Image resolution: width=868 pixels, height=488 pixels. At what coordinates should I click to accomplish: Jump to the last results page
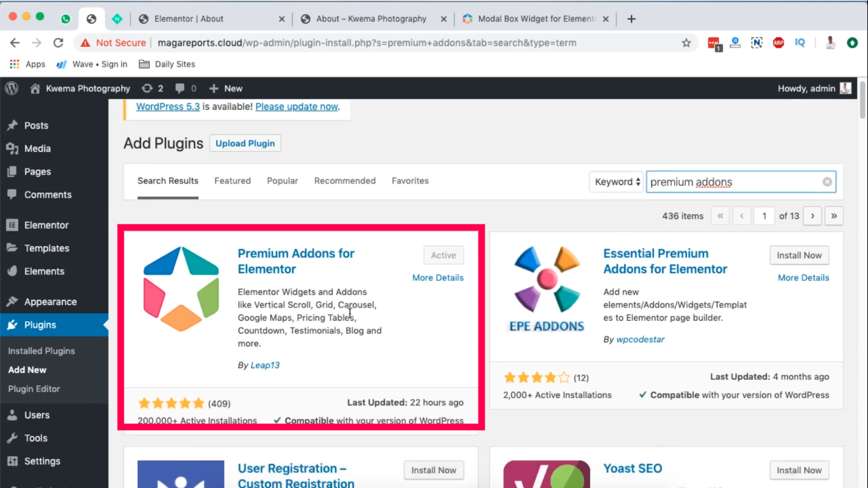[834, 216]
